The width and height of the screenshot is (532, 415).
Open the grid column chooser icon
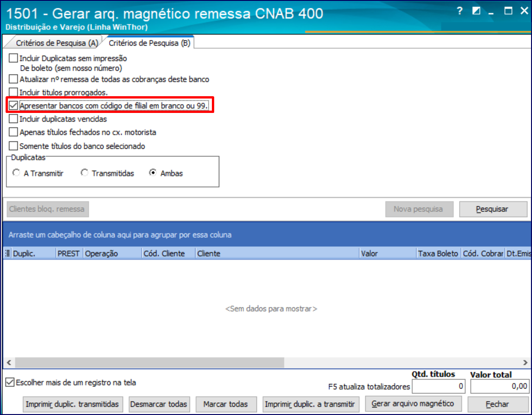click(x=7, y=253)
